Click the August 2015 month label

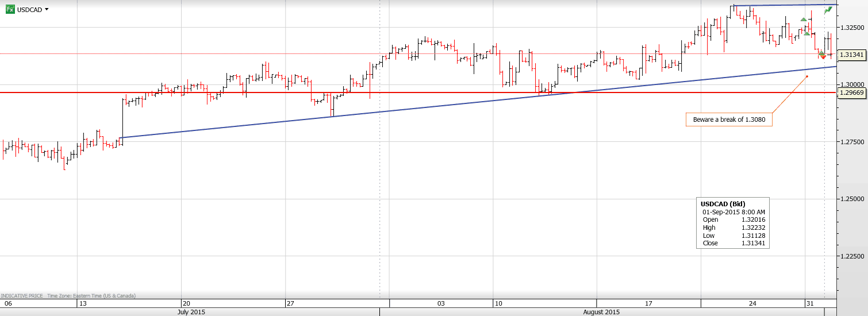[x=601, y=312]
